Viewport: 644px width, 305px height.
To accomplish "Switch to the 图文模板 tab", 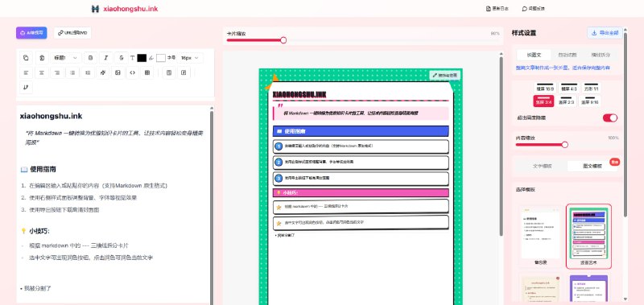I will 592,167.
